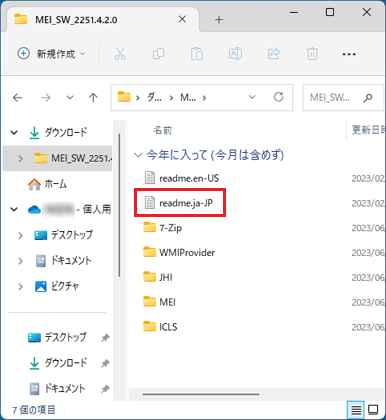
Task: Close the MEI_SW_2251.4.2.0 tab
Action: (x=182, y=19)
